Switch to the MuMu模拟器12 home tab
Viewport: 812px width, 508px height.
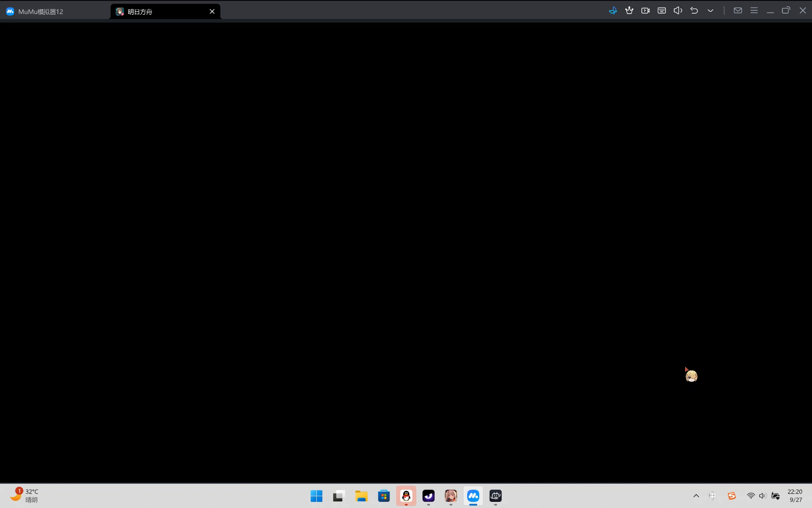coord(40,12)
